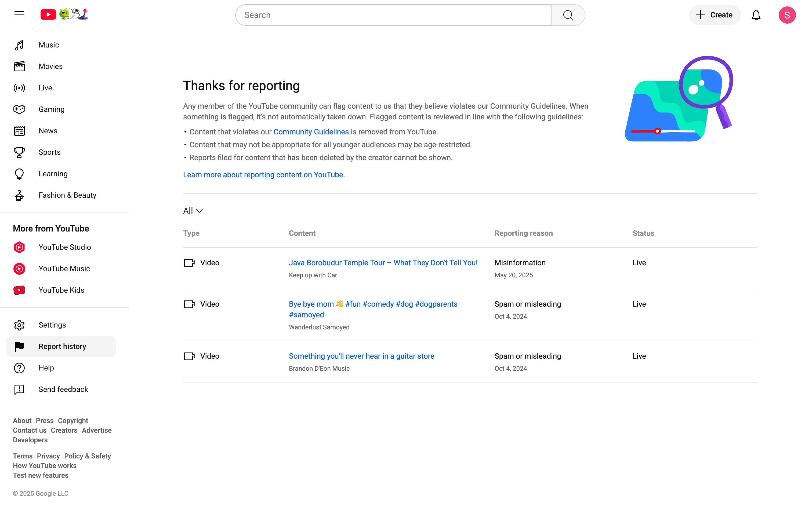Open Learn more about reporting link
The height and width of the screenshot is (507, 812).
point(264,175)
